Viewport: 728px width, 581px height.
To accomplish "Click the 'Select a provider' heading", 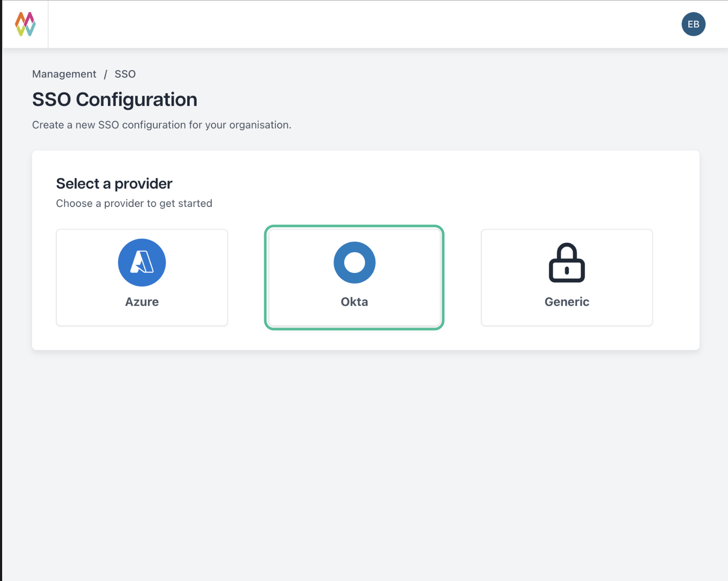I will 114,183.
